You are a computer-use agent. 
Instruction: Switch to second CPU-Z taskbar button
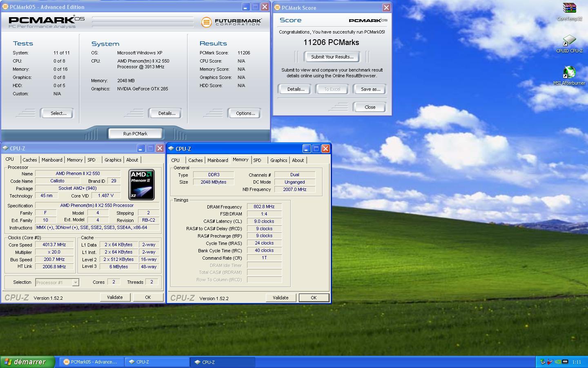pos(223,362)
